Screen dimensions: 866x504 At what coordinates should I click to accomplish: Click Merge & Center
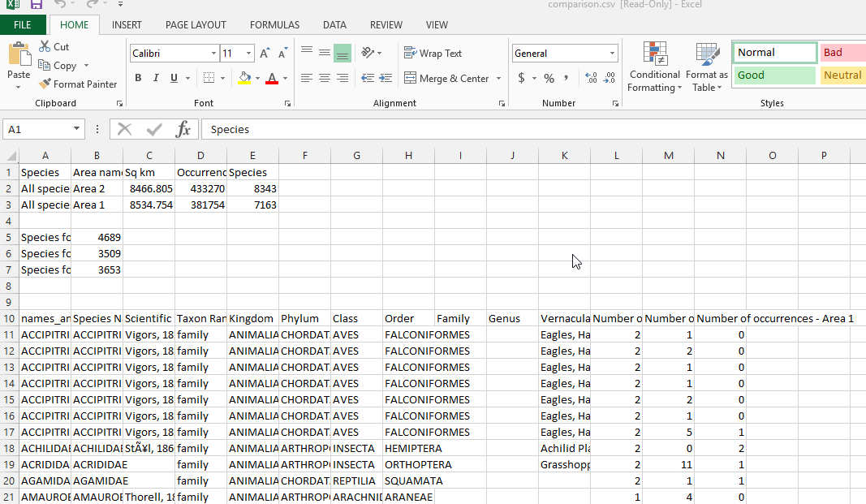point(446,79)
